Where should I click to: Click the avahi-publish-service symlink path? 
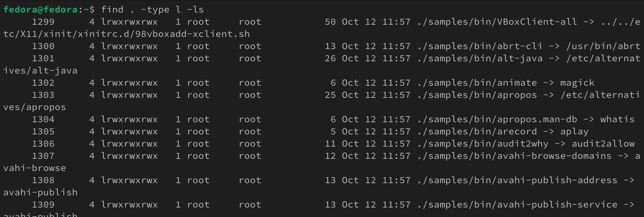click(517, 204)
